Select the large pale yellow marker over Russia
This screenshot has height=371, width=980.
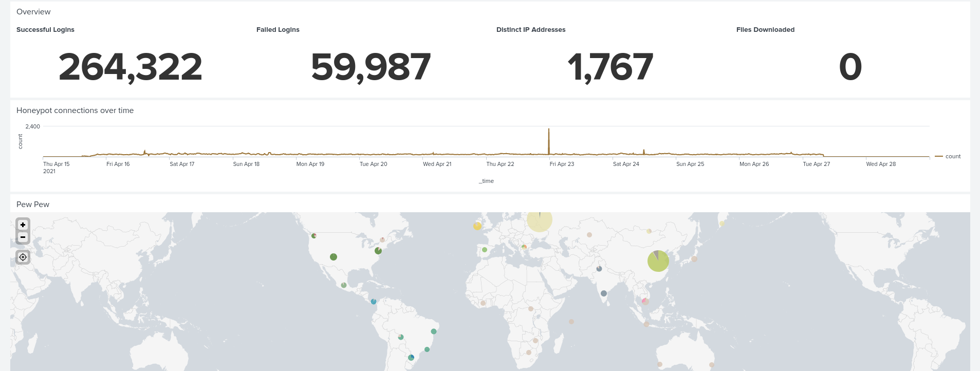point(540,220)
